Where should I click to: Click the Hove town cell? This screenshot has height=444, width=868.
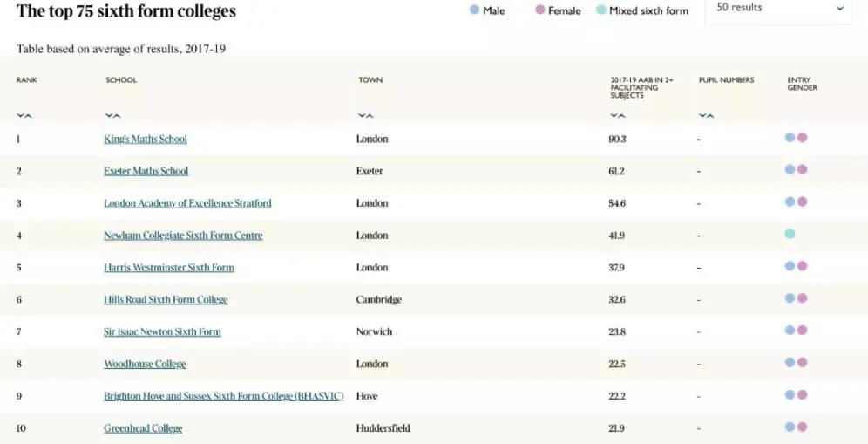[367, 396]
